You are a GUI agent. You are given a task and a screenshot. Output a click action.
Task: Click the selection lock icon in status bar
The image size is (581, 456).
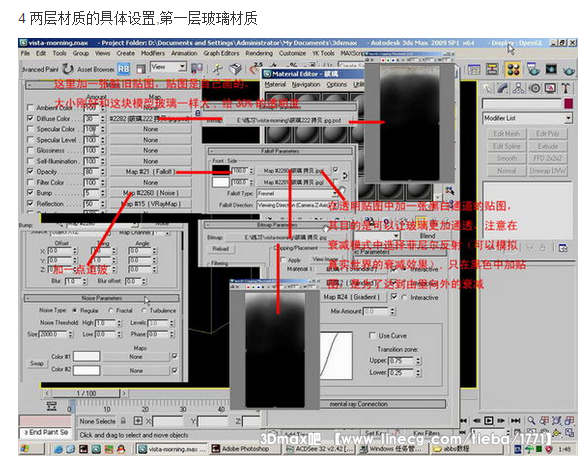coord(123,421)
